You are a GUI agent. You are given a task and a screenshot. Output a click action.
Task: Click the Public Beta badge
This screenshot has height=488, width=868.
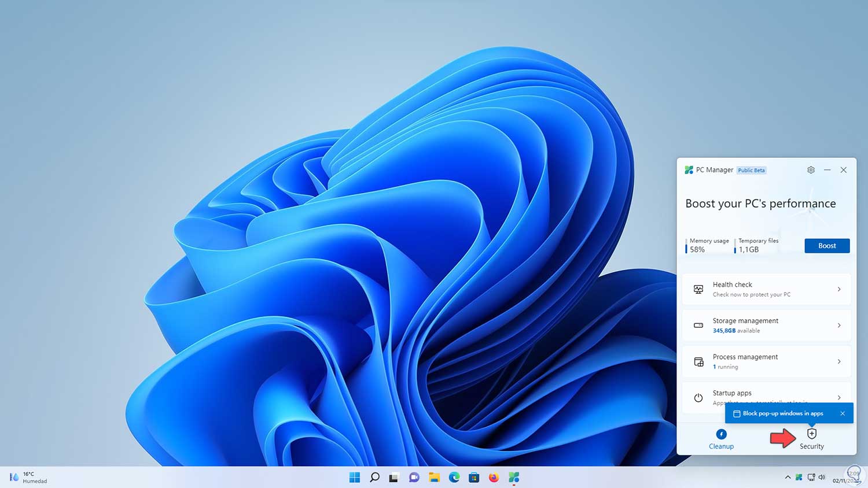point(752,170)
